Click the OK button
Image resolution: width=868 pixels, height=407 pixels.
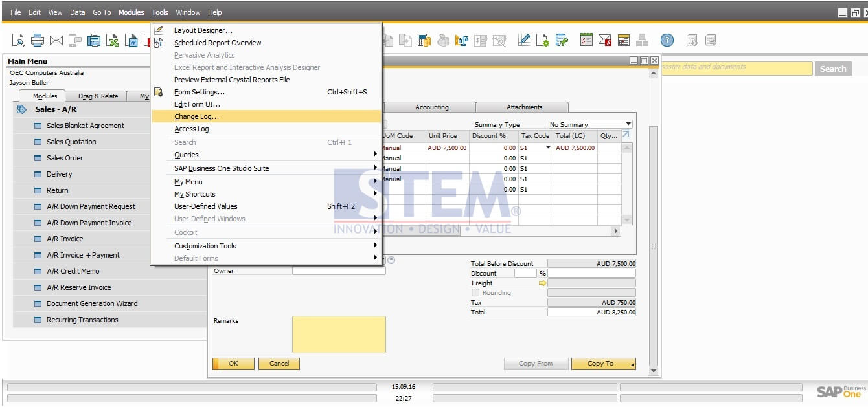tap(233, 364)
